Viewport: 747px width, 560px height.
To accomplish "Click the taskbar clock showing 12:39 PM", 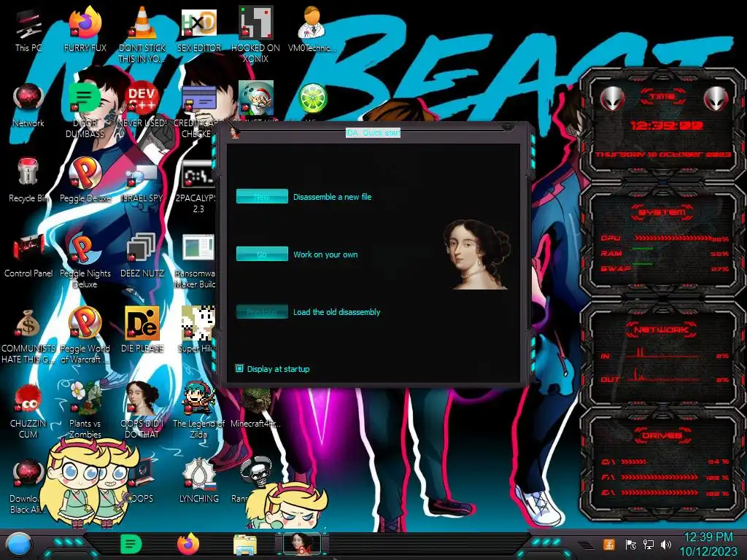I will (x=708, y=544).
